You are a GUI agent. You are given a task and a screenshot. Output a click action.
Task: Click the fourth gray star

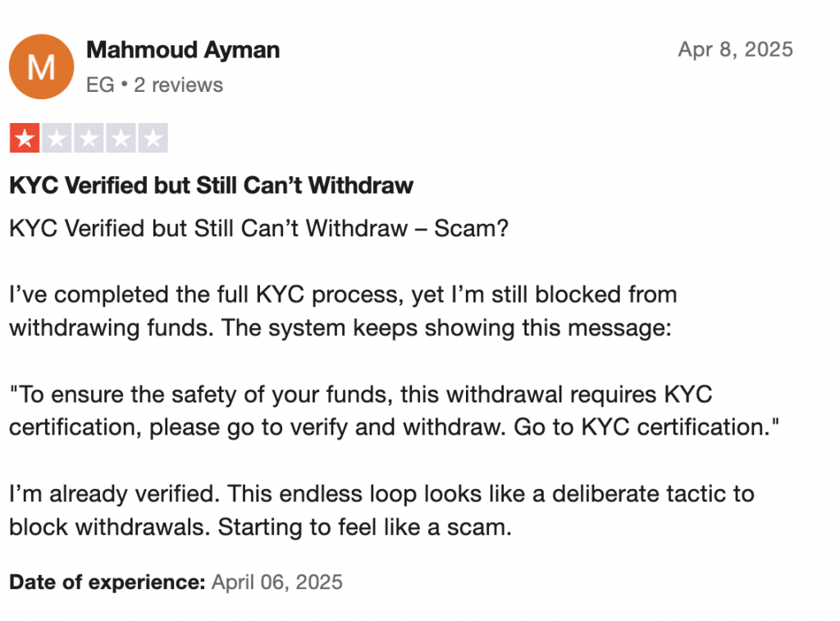coord(121,139)
